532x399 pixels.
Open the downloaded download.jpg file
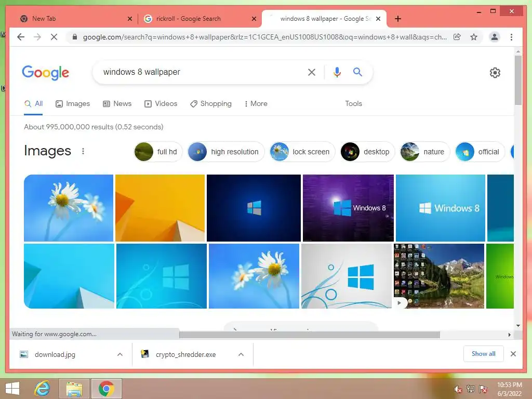pyautogui.click(x=55, y=354)
